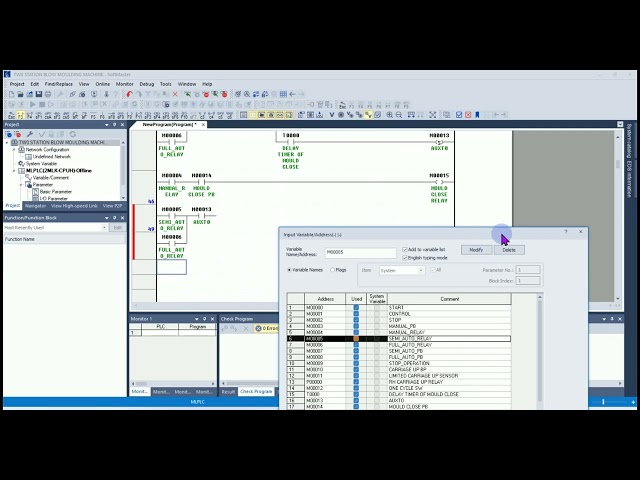Toggle the Used checkbox for AUXTO row

tap(356, 400)
